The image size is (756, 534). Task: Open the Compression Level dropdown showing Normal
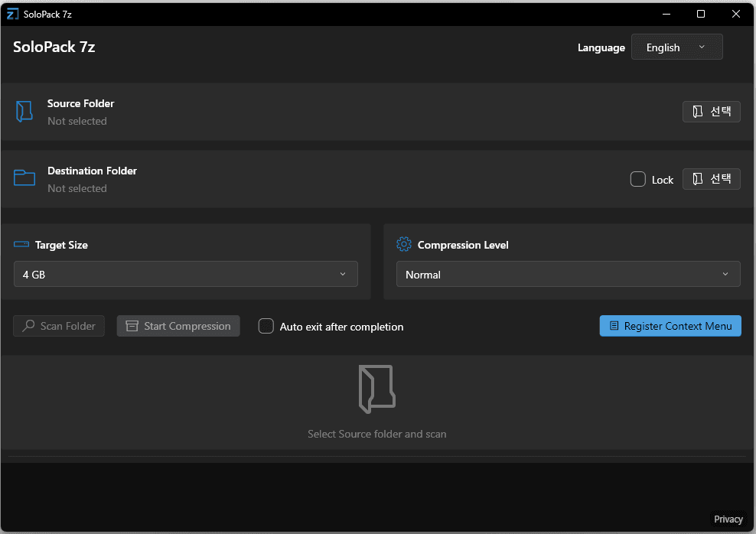coord(568,274)
